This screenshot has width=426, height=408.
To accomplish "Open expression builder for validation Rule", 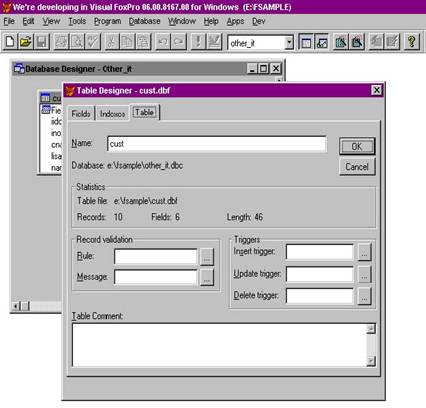I will [x=207, y=257].
